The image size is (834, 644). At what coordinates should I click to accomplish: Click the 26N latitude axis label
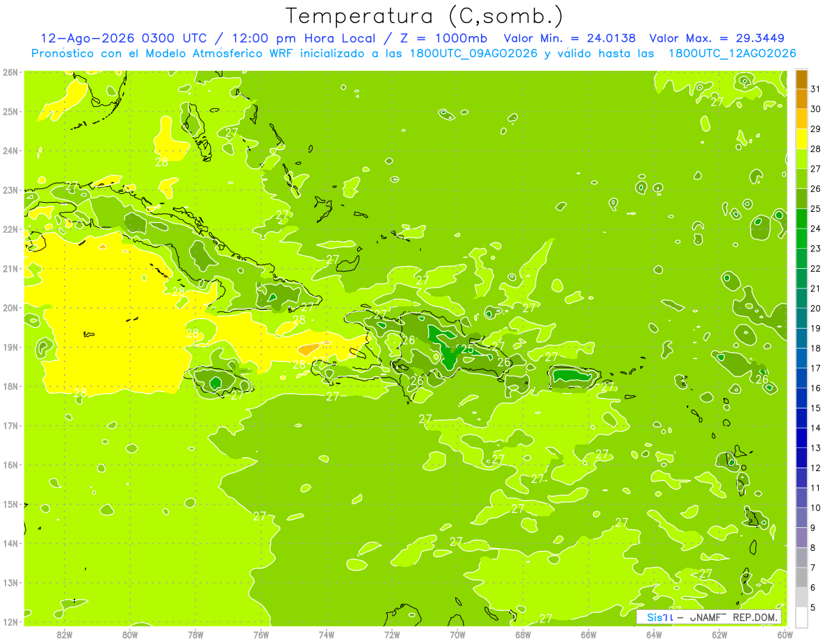point(10,72)
